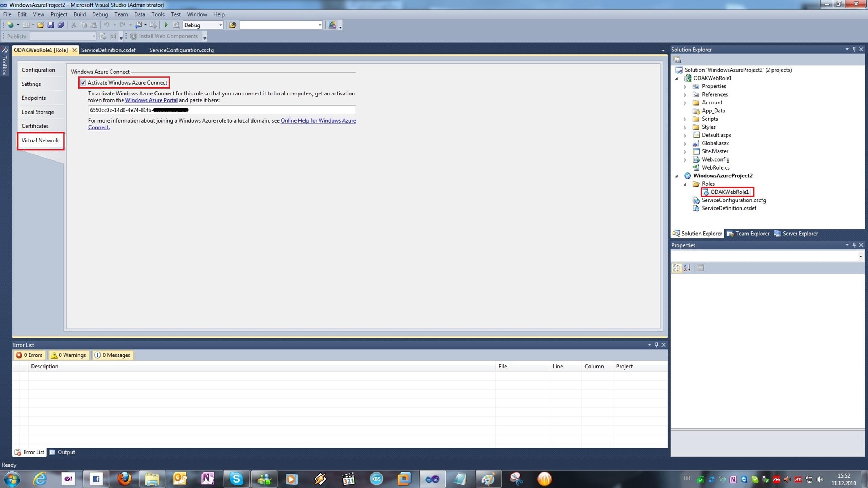The width and height of the screenshot is (868, 488).
Task: Select the Virtual Network side tab
Action: (40, 140)
